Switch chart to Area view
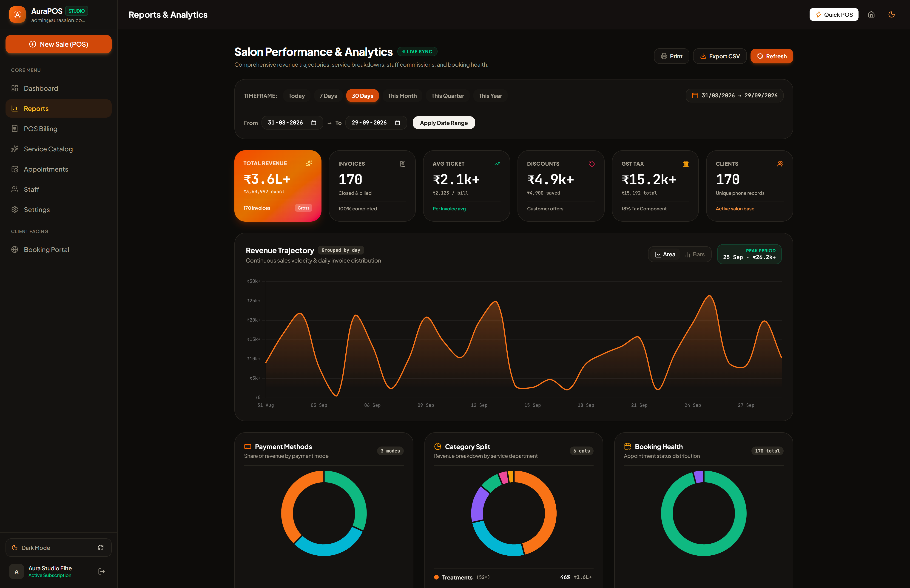Image resolution: width=910 pixels, height=588 pixels. coord(665,254)
